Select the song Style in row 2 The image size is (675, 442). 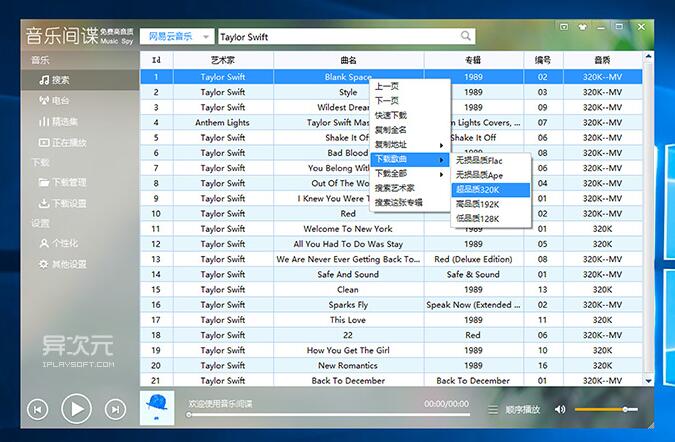tap(348, 92)
